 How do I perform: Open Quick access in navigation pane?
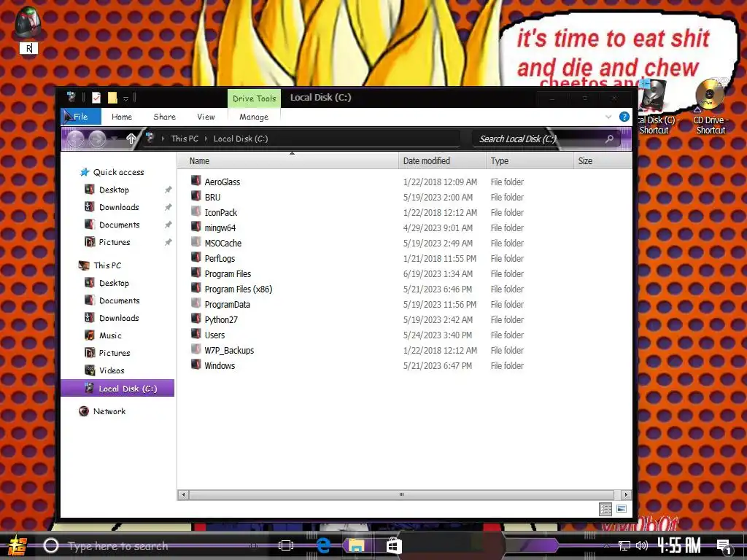tap(118, 172)
